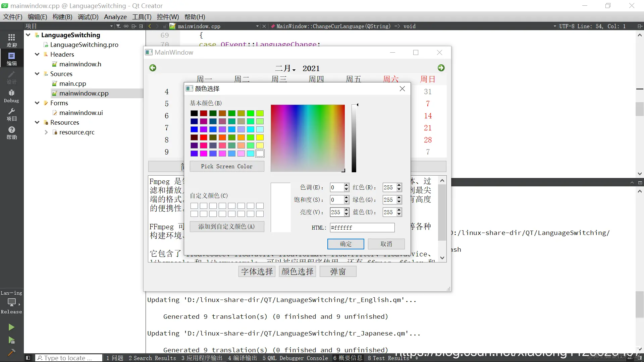Open the 构建(B) build menu
The image size is (644, 362).
point(62,17)
